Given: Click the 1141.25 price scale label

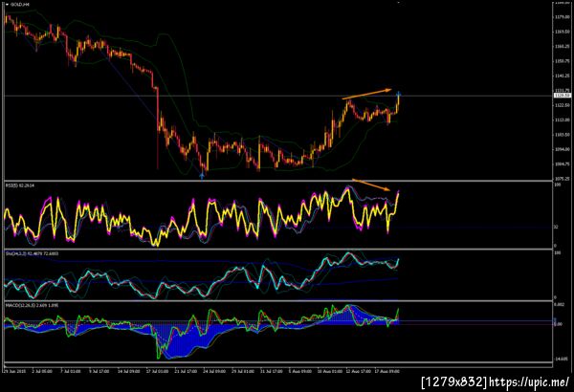Looking at the screenshot, I should [x=562, y=76].
